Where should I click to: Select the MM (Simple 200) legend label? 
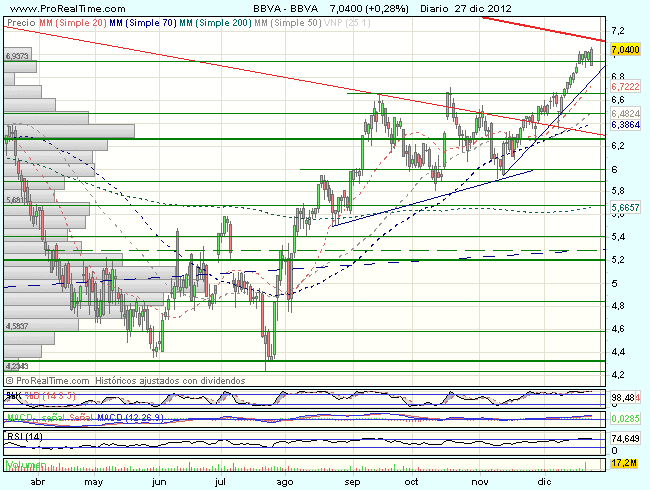coord(215,23)
